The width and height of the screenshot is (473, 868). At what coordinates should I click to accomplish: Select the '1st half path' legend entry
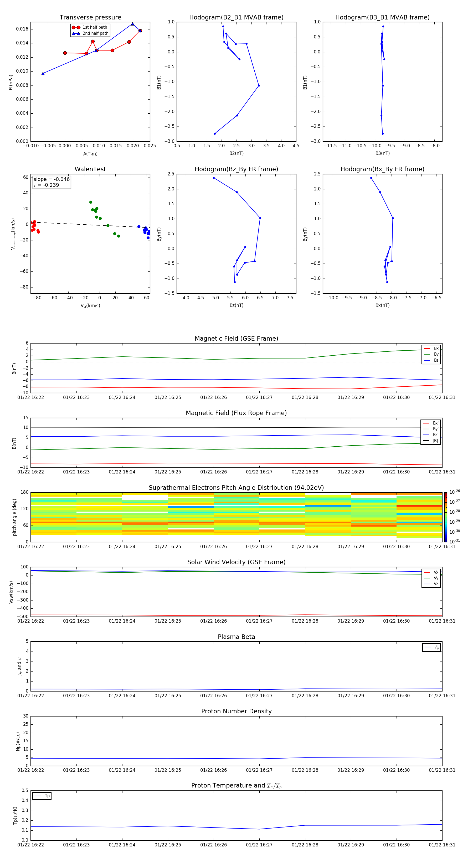coord(90,27)
